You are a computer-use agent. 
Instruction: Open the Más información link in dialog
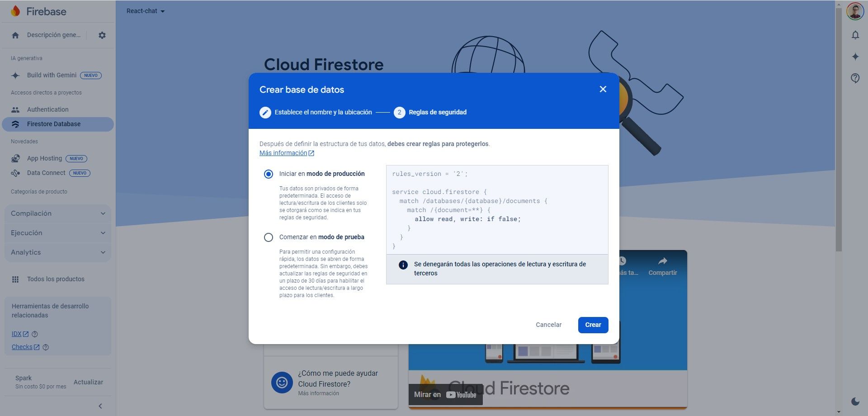pos(287,153)
